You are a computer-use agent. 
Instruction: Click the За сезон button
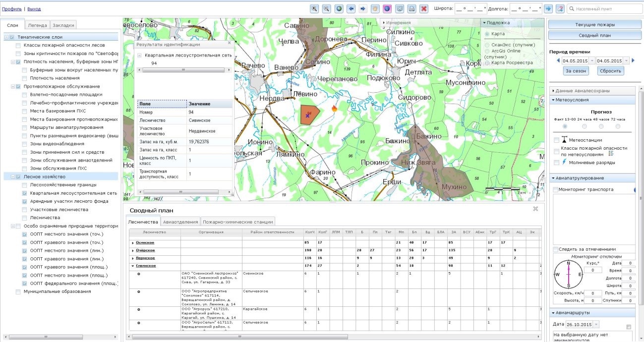tap(576, 71)
